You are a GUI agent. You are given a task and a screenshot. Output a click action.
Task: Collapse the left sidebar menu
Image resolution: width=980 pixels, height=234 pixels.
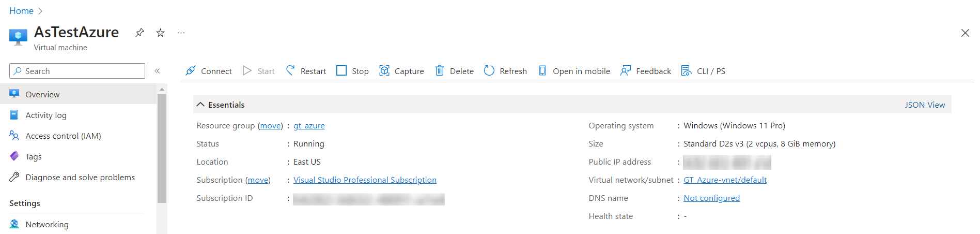tap(157, 71)
